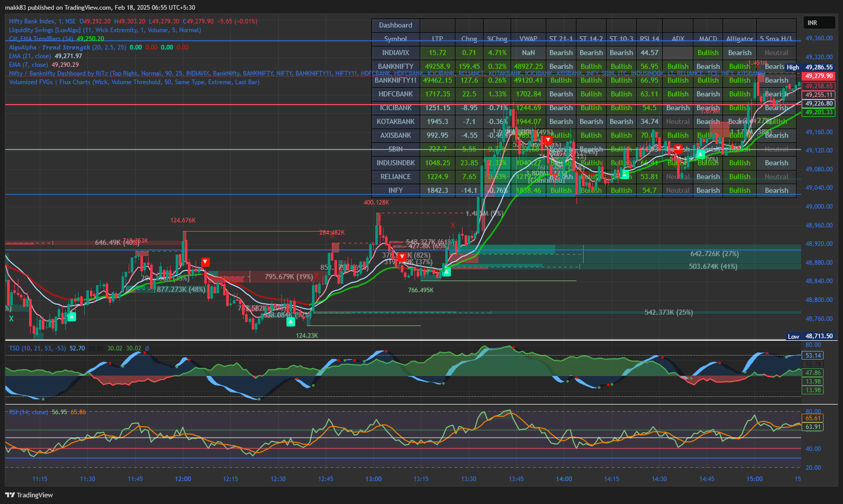The width and height of the screenshot is (843, 504).
Task: Select the Nifty Bank Index symbol legend
Action: [x=42, y=21]
